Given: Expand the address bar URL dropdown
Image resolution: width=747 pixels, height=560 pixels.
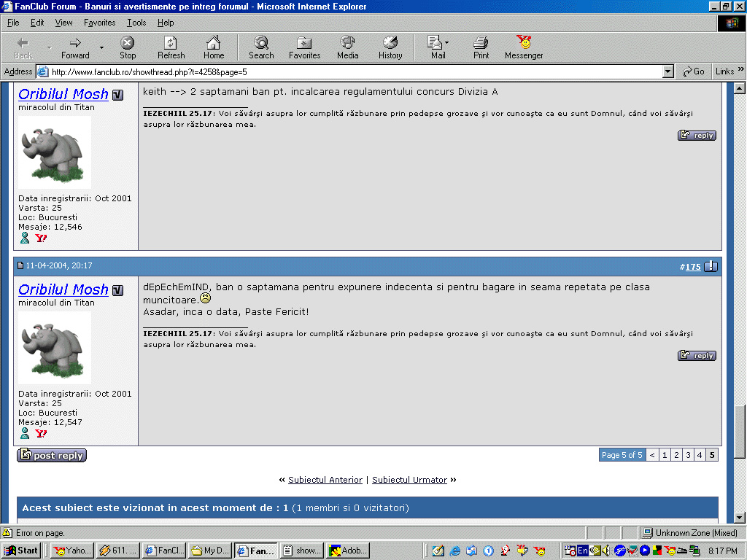Looking at the screenshot, I should [667, 71].
